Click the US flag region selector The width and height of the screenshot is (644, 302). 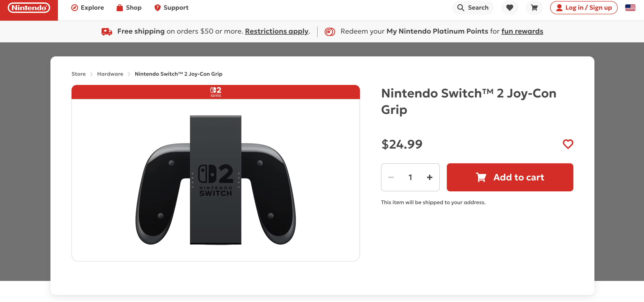click(630, 8)
